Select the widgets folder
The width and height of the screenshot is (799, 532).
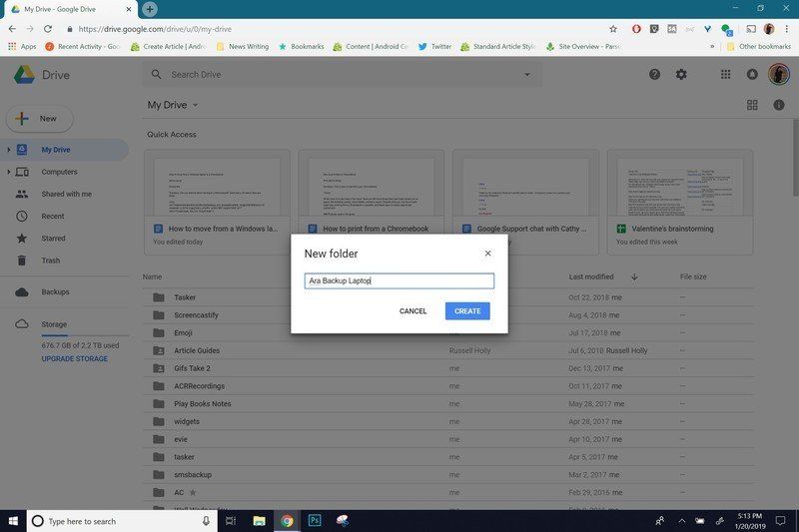coord(448,421)
